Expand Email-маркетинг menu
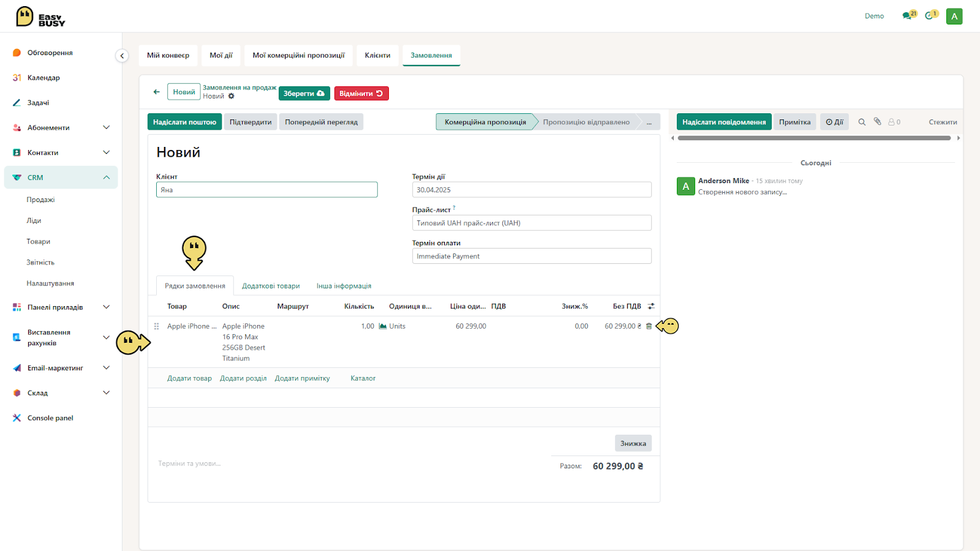980x551 pixels. pos(107,368)
